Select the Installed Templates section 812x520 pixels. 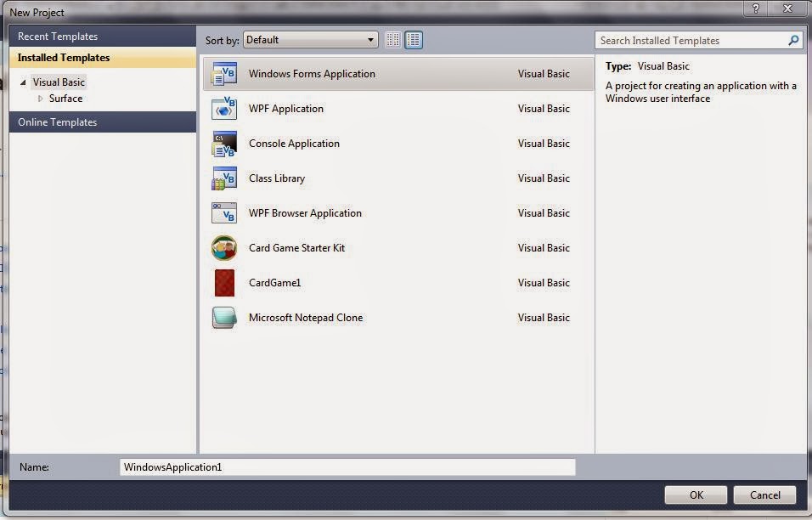(103, 58)
